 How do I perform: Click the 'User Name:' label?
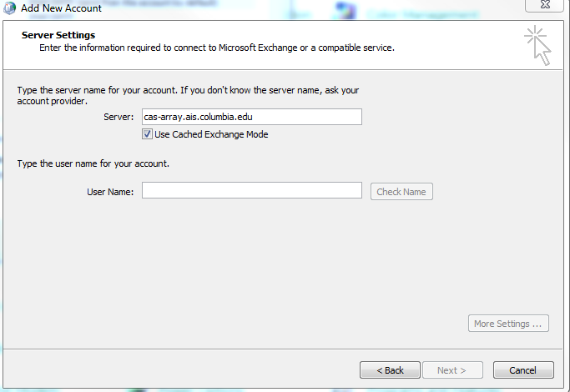(x=110, y=192)
